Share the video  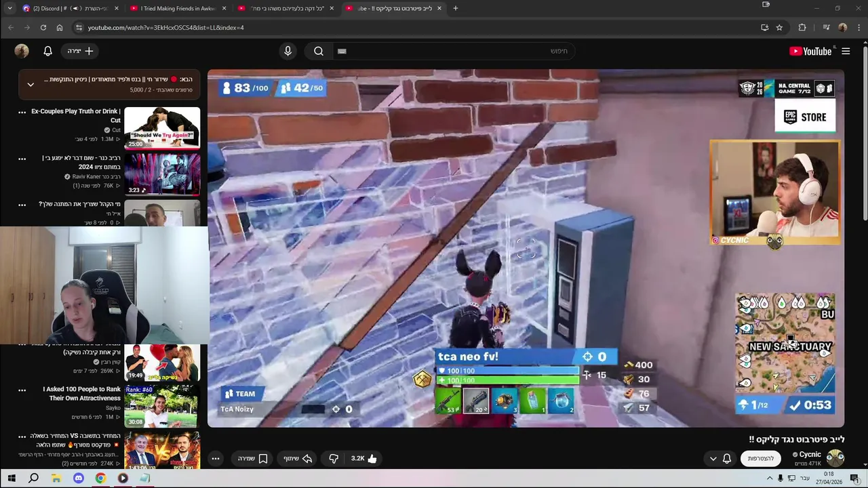tap(298, 458)
